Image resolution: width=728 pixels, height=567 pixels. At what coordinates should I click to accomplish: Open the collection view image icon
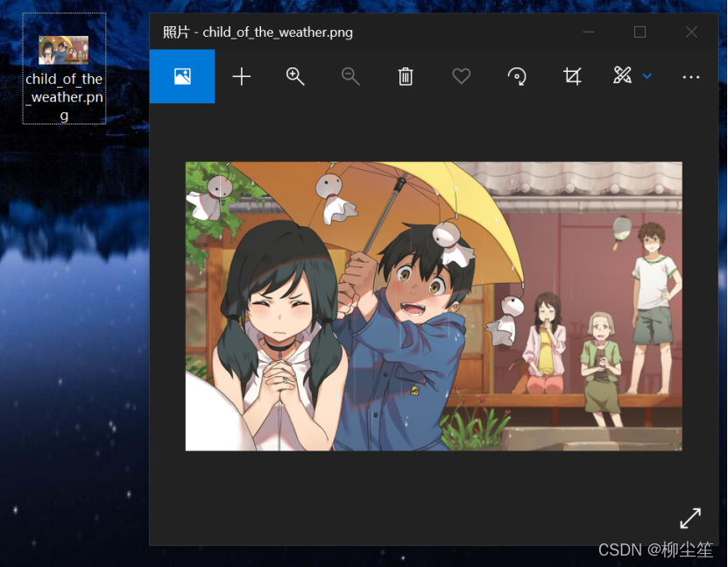[182, 76]
